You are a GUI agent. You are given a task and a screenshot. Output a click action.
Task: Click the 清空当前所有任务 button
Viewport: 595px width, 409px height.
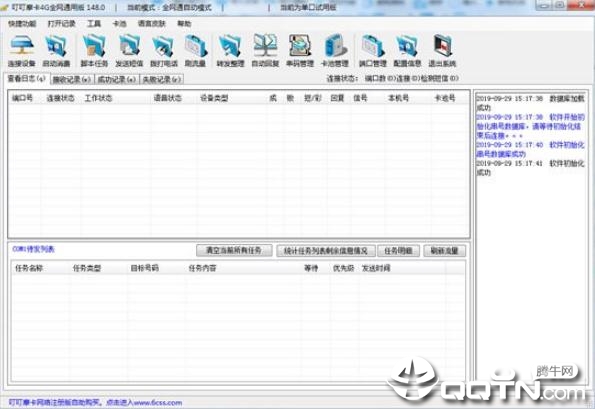[234, 250]
